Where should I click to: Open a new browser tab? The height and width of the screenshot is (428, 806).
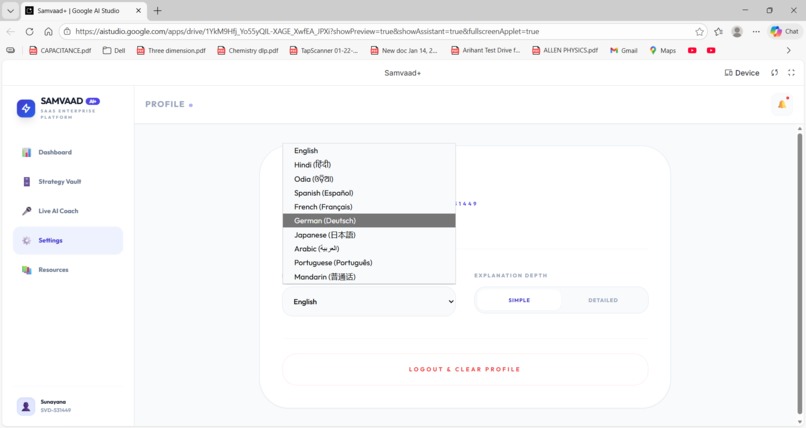[x=158, y=10]
